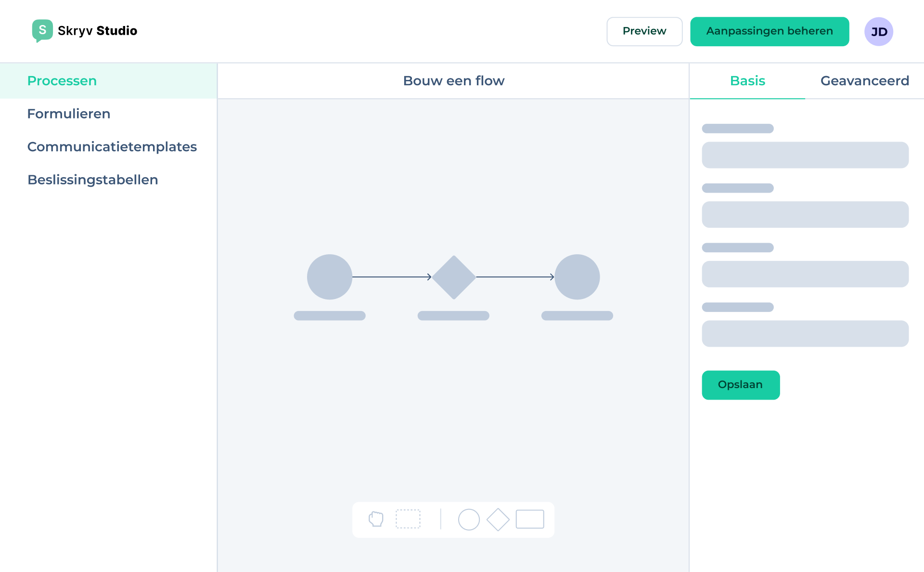Open the JD user avatar
Viewport: 924px width, 572px height.
878,32
